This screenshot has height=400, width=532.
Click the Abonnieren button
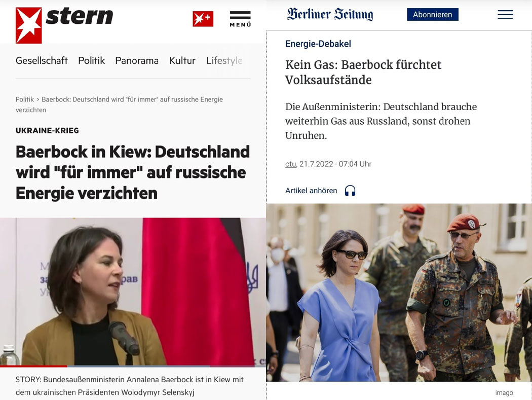433,15
